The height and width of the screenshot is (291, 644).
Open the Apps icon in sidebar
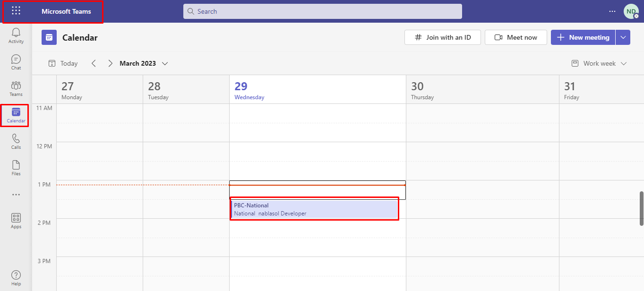(16, 221)
